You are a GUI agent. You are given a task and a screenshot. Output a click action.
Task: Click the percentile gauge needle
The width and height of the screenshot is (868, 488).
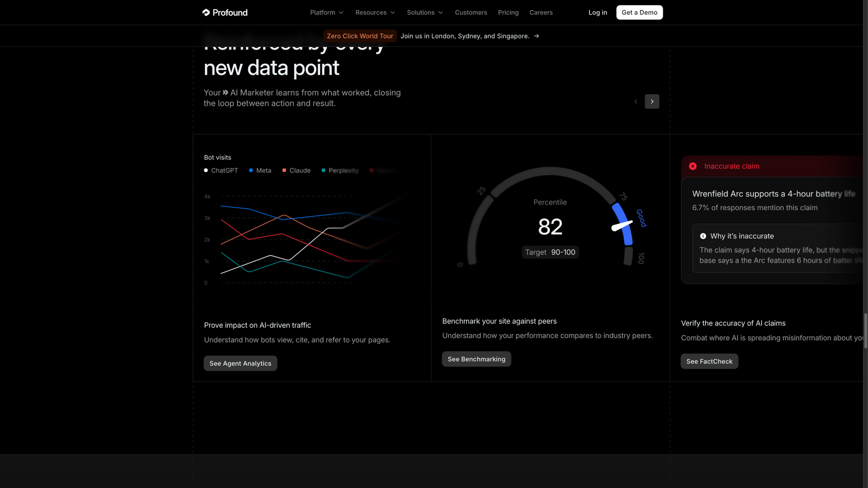[x=622, y=225]
